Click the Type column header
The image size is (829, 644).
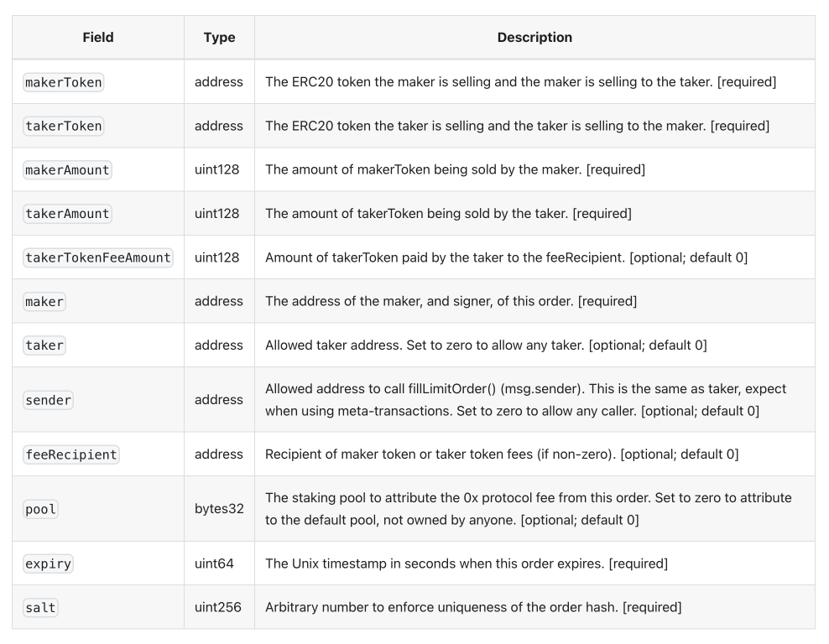pos(219,38)
